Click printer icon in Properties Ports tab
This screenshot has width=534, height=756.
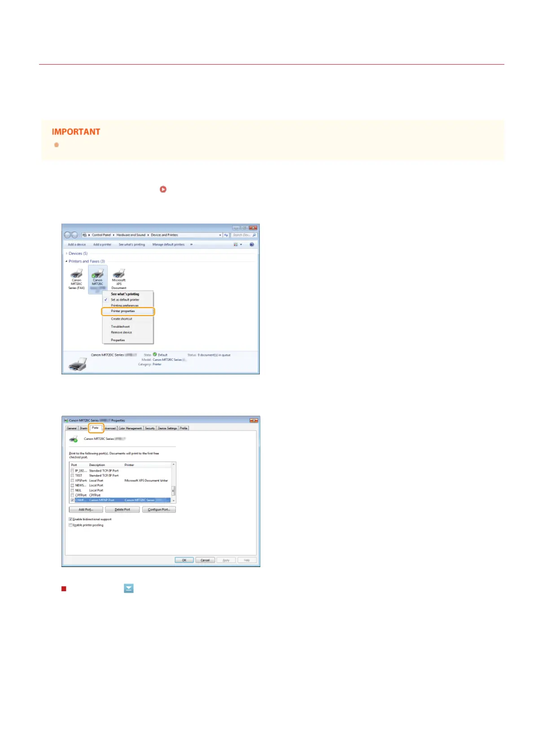tap(74, 439)
